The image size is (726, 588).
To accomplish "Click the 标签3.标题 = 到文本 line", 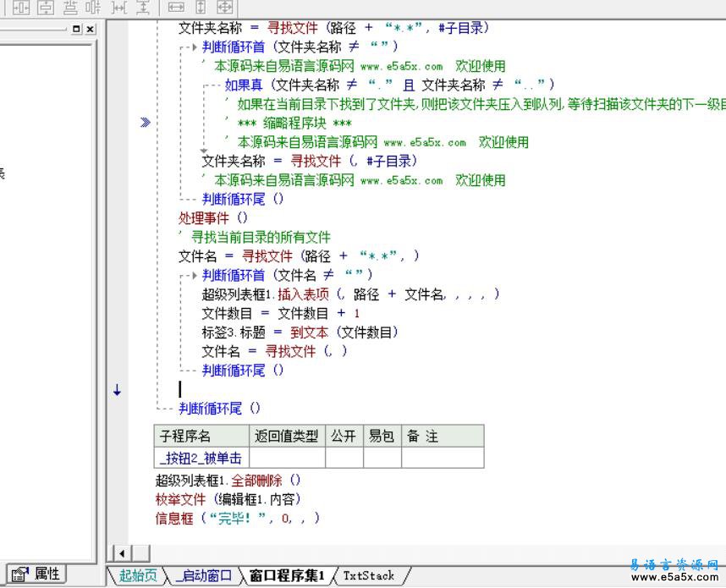I will (x=300, y=332).
